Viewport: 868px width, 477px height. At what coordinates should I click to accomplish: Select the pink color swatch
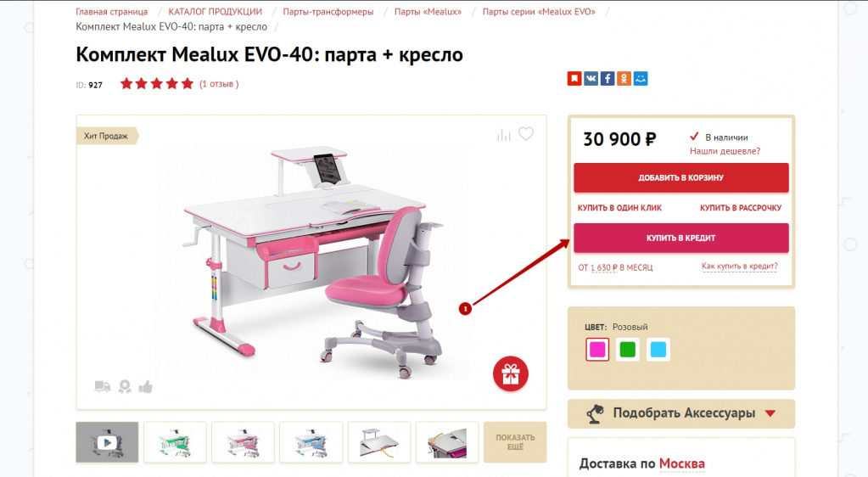tap(597, 350)
